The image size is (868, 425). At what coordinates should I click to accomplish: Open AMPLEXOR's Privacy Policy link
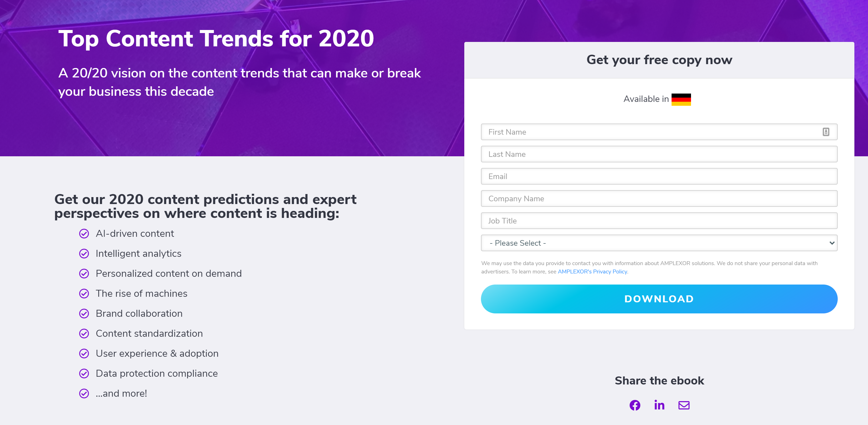(593, 272)
